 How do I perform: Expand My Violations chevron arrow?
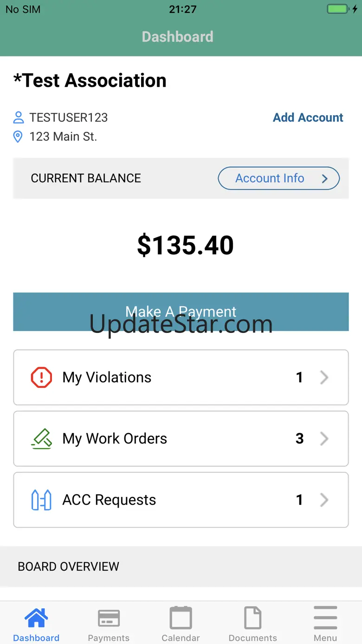pos(324,377)
